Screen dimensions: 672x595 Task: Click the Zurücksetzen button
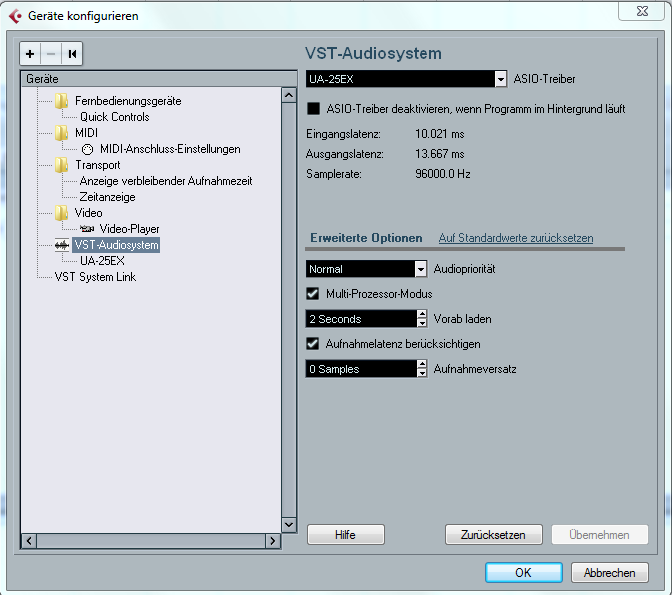pos(494,535)
